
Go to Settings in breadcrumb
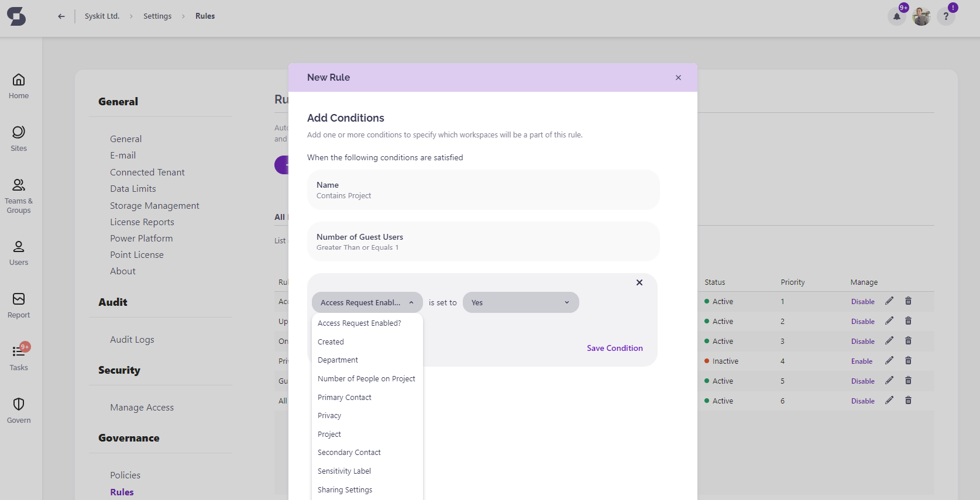point(157,16)
